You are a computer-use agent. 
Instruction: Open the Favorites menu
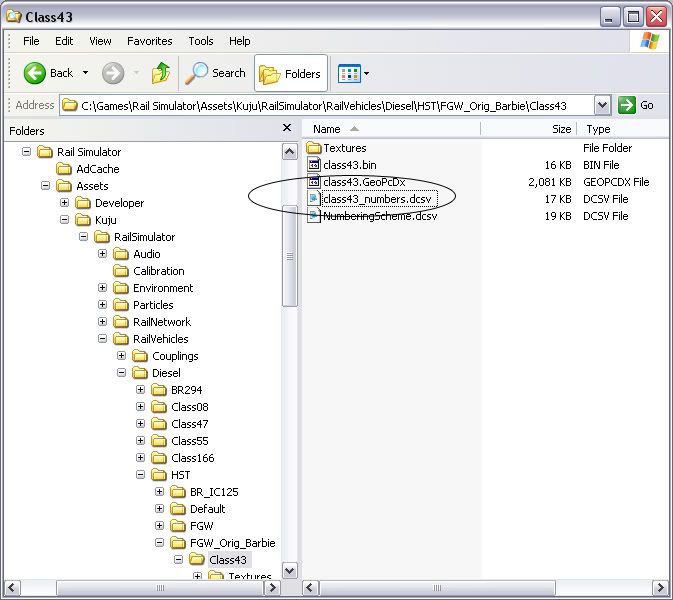point(149,41)
